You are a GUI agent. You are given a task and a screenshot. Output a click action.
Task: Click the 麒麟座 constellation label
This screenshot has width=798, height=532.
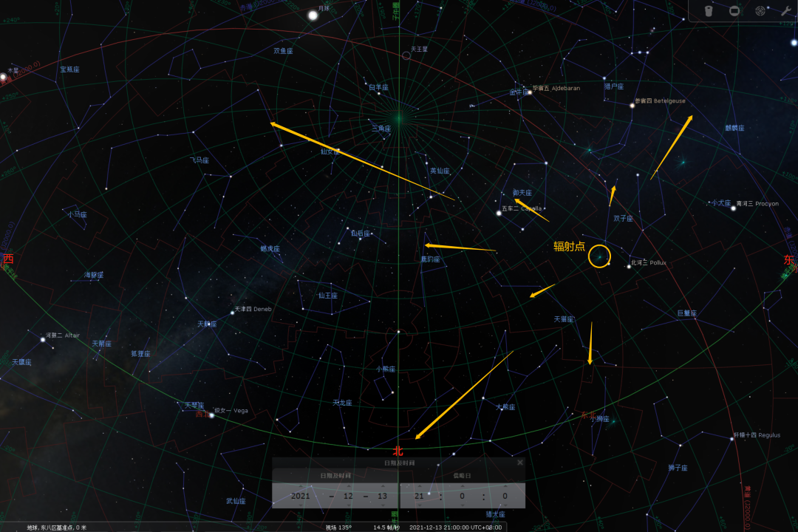tap(734, 128)
